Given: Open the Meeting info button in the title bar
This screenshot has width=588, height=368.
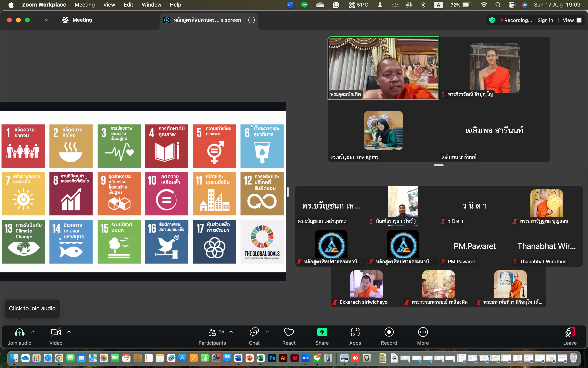Looking at the screenshot, I should coord(77,20).
